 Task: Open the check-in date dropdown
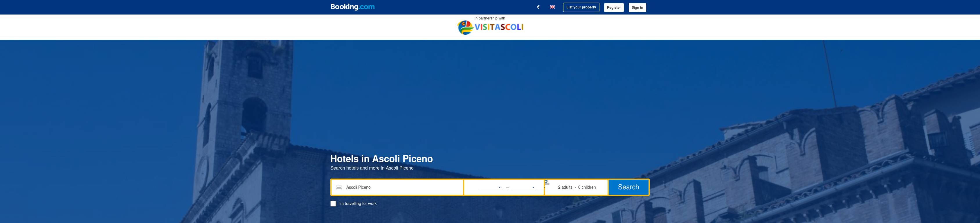490,187
